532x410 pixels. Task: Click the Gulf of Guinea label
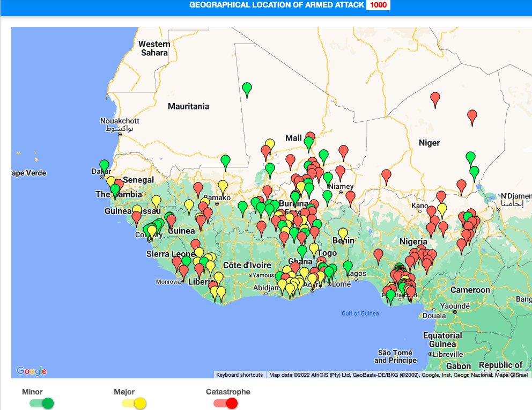pyautogui.click(x=360, y=313)
